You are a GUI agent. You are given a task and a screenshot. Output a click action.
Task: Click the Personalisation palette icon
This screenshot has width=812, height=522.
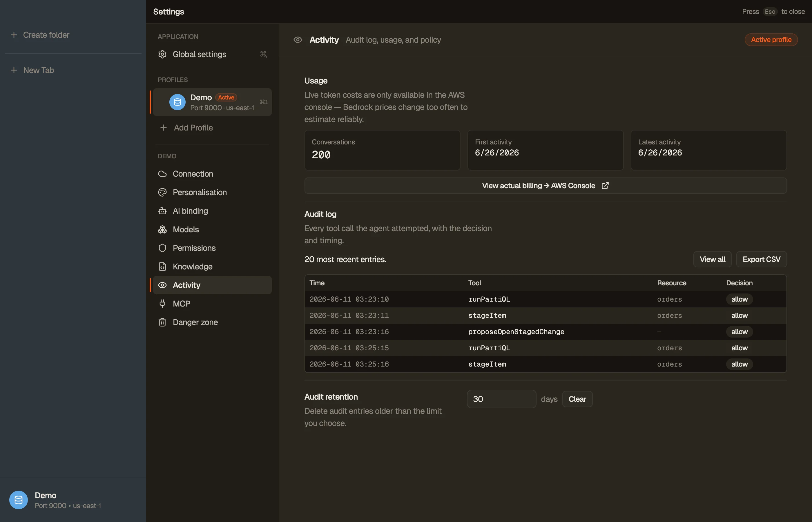click(162, 192)
